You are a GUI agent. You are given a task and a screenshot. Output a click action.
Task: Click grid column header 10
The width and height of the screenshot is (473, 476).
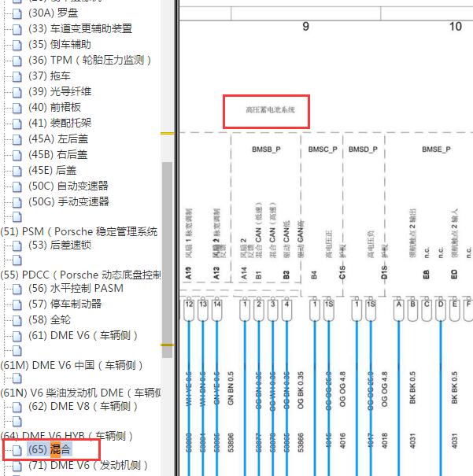456,27
